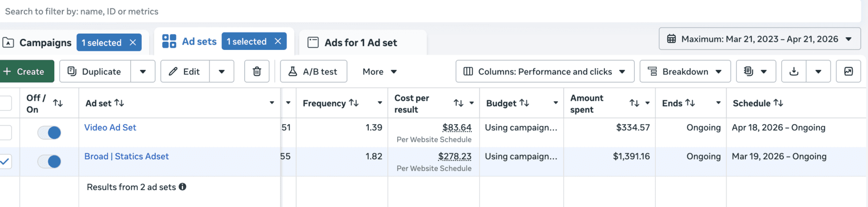This screenshot has width=868, height=207.
Task: Click Apr 18, 2026 – Ongoing schedule cell
Action: click(x=778, y=127)
